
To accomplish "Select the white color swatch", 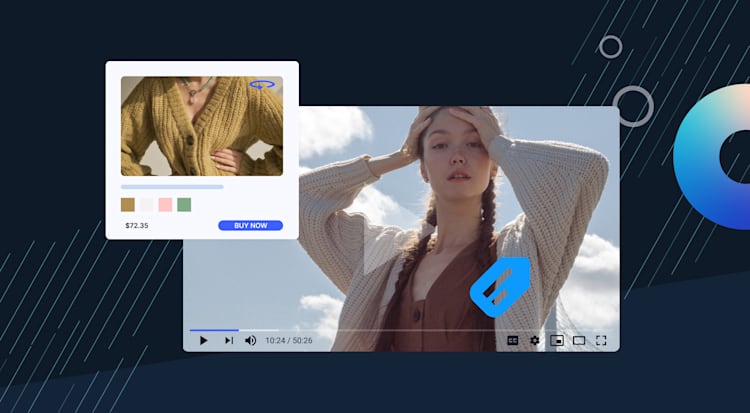I will (x=146, y=205).
